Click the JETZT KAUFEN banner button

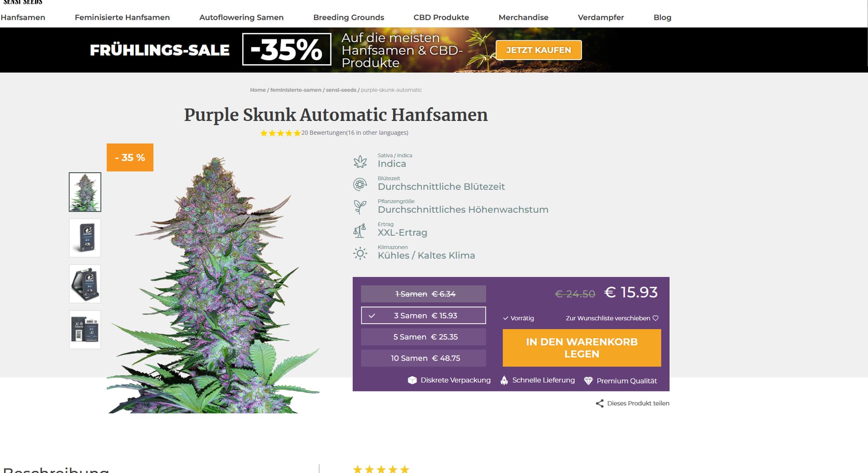tap(538, 50)
